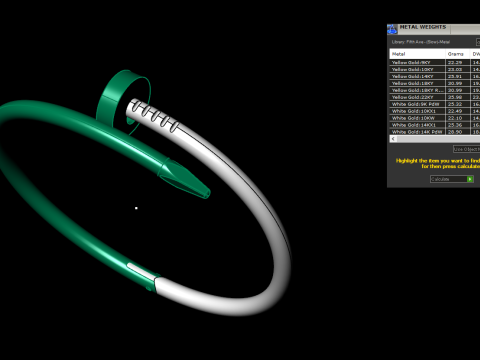Click the Metal Weights scale icon
Viewport: 480px width, 360px height.
(392, 29)
